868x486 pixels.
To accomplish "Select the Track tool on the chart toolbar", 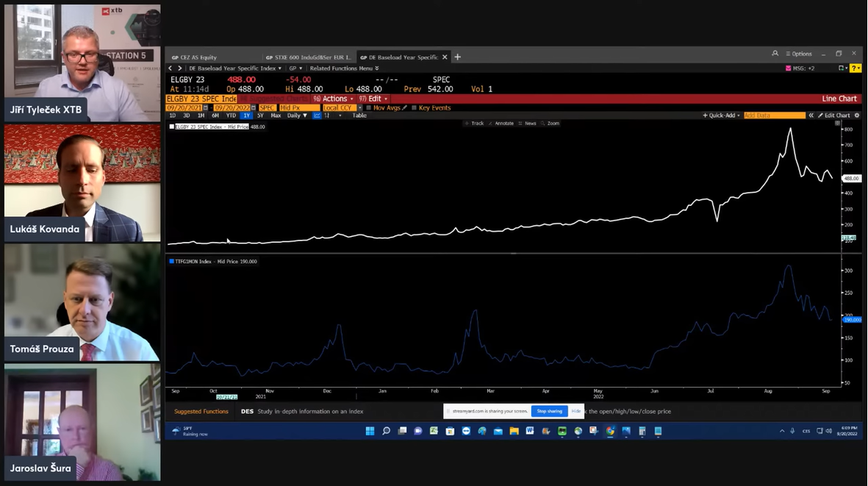I will click(477, 123).
